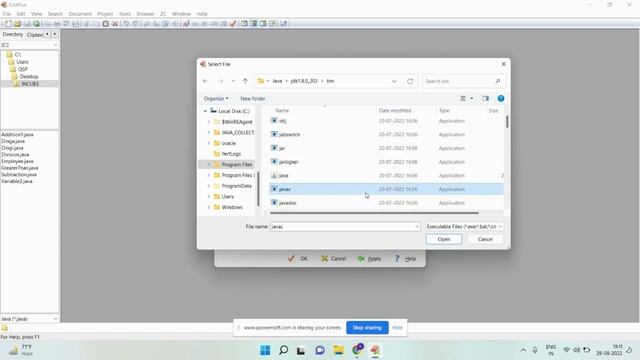Open Task View from the taskbar
Screen dimensions: 640x360
point(301,350)
